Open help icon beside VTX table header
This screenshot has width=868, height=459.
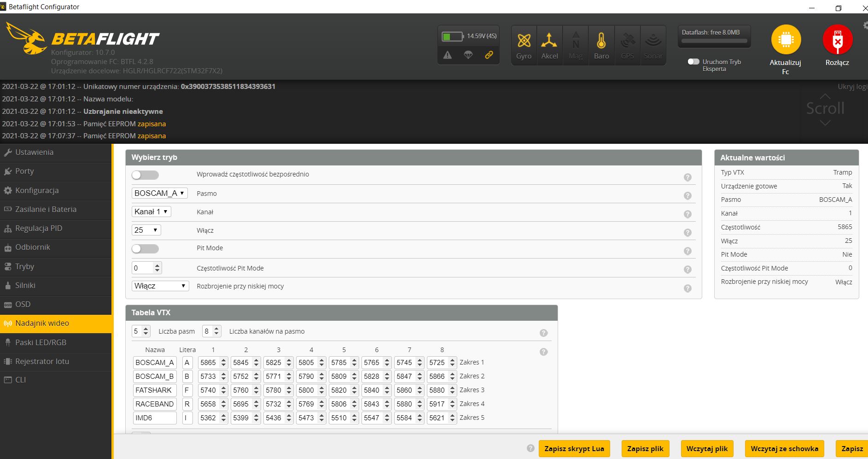543,352
